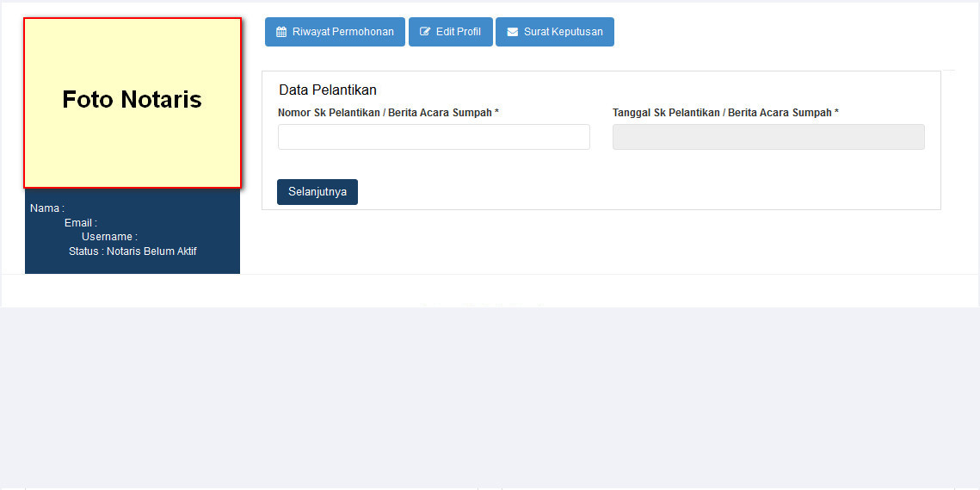Click the pencil icon on Edit Profil
The height and width of the screenshot is (490, 980).
425,32
